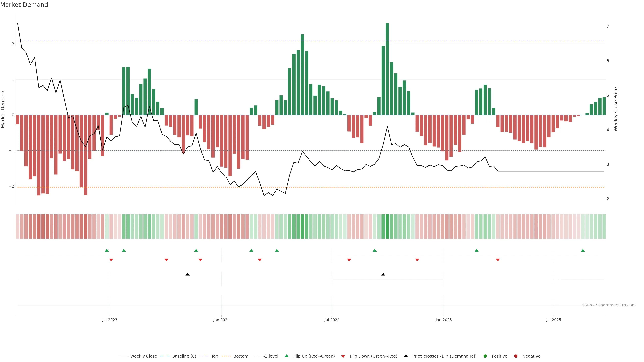The width and height of the screenshot is (644, 362).
Task: Click the Jan 2025 axis label
Action: (443, 320)
